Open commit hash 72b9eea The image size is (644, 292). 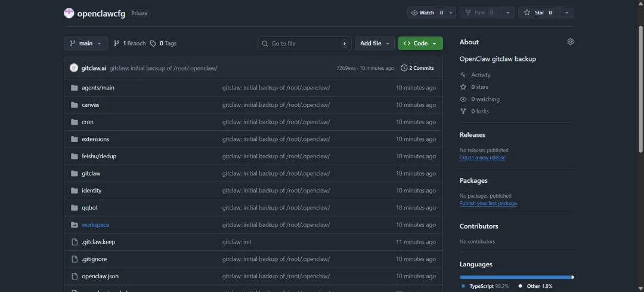pos(346,68)
